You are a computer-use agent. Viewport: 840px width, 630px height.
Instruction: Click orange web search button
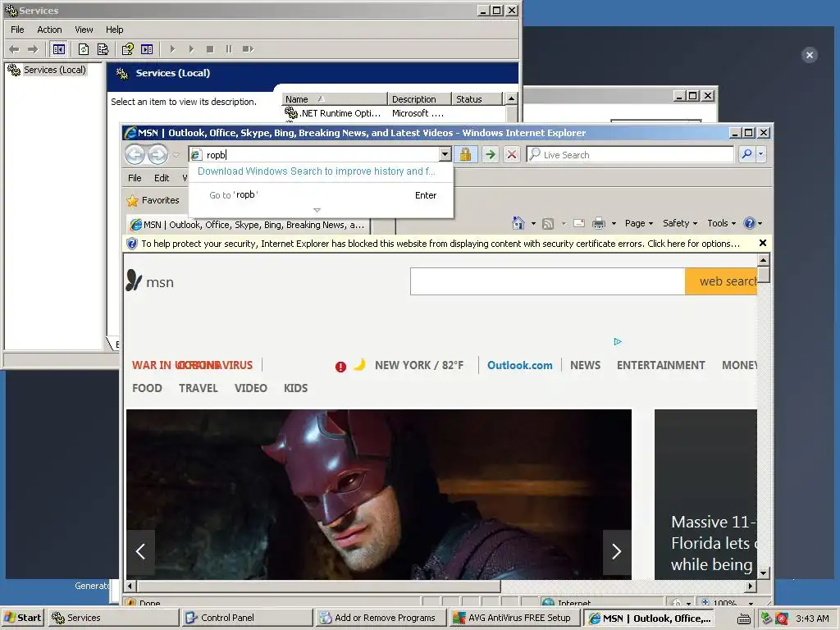pos(721,281)
